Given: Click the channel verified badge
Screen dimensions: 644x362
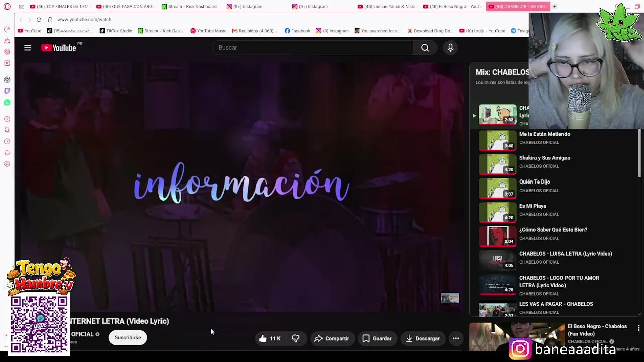Looking at the screenshot, I should (x=97, y=334).
